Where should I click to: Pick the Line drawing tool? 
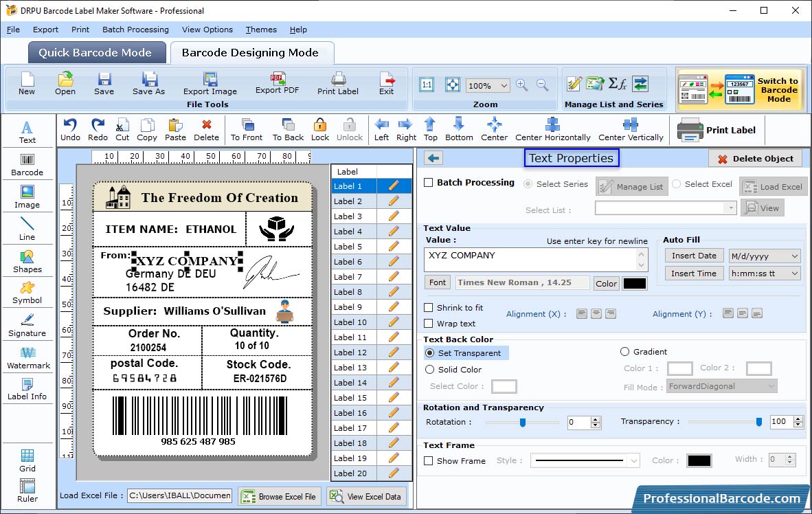[27, 229]
